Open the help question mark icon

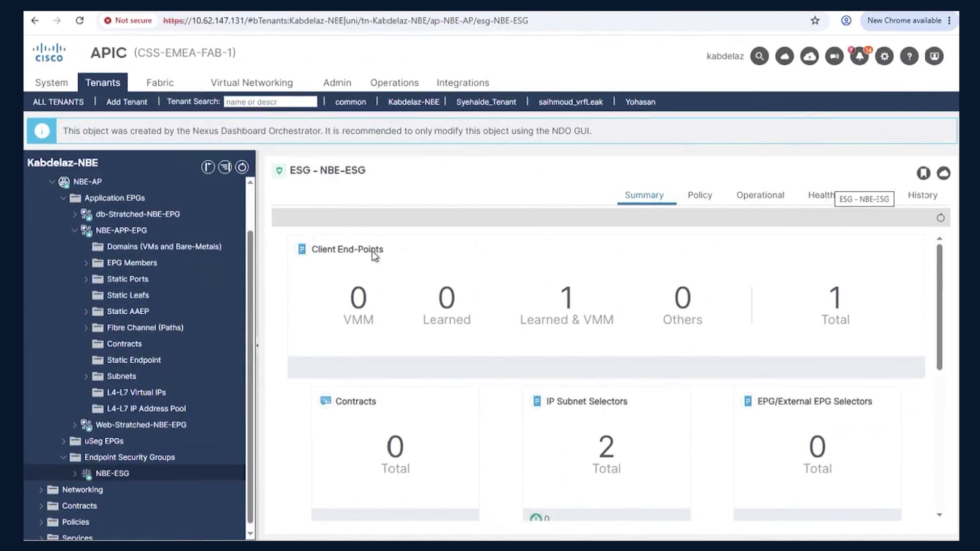(x=909, y=56)
